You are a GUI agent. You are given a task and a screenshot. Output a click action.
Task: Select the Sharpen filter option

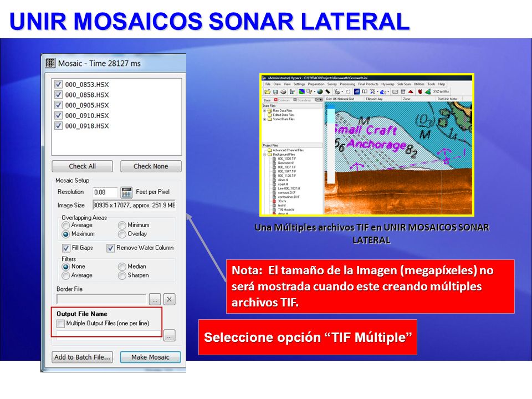click(x=122, y=275)
